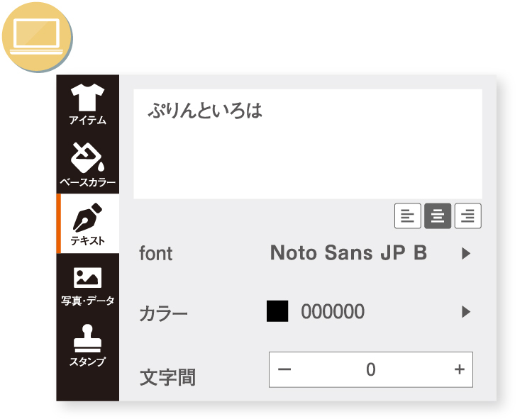Open the アイテム T-shirt item tab
The width and height of the screenshot is (532, 419).
87,104
